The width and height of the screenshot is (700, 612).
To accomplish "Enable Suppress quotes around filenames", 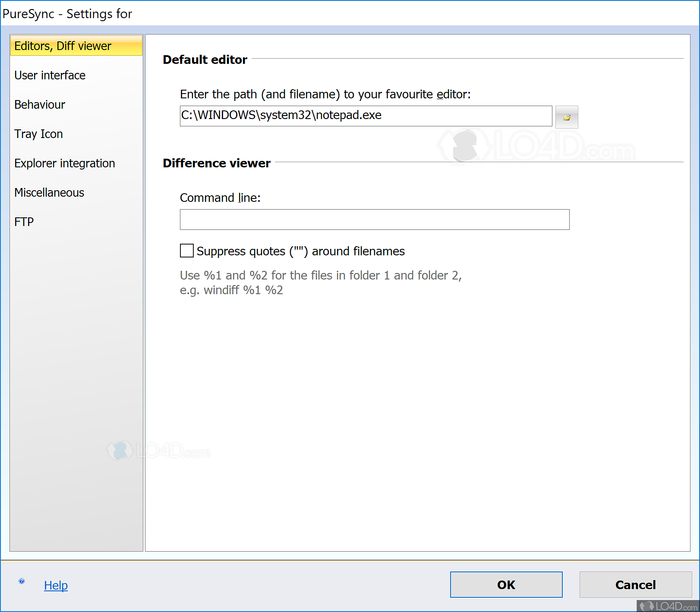I will (x=186, y=251).
